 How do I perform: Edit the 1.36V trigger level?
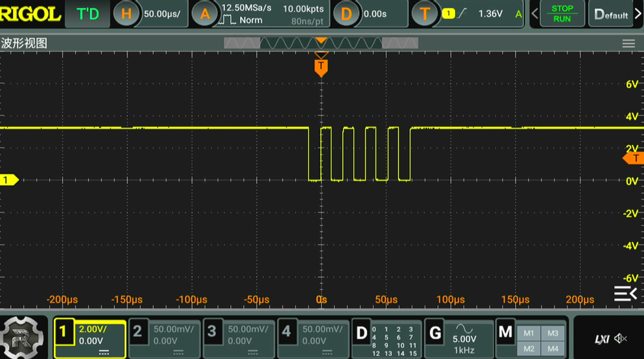tap(490, 14)
